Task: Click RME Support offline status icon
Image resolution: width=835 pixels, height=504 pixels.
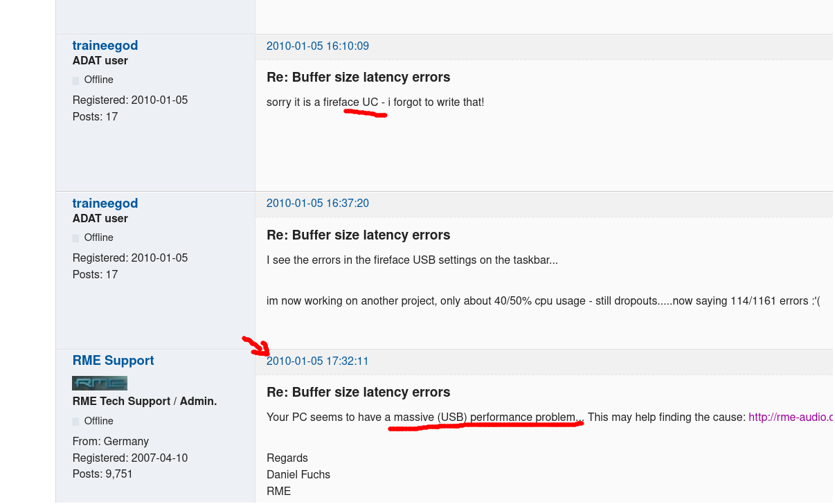Action: (x=76, y=422)
